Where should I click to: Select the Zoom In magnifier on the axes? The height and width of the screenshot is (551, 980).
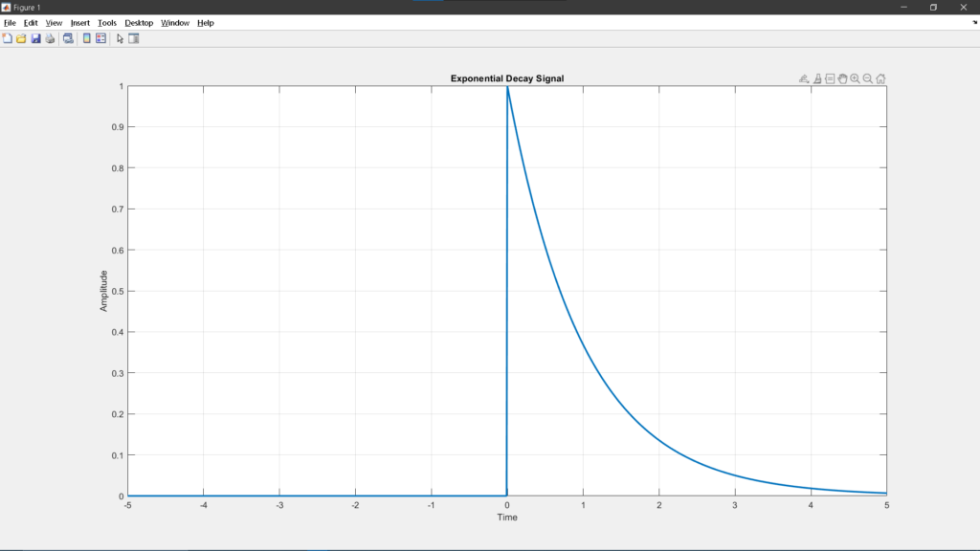pyautogui.click(x=856, y=79)
